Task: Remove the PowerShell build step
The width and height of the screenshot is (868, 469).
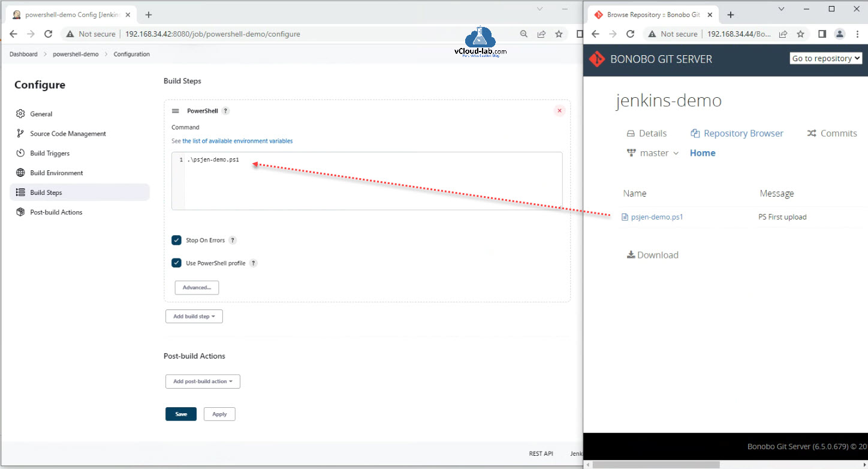Action: (x=559, y=111)
